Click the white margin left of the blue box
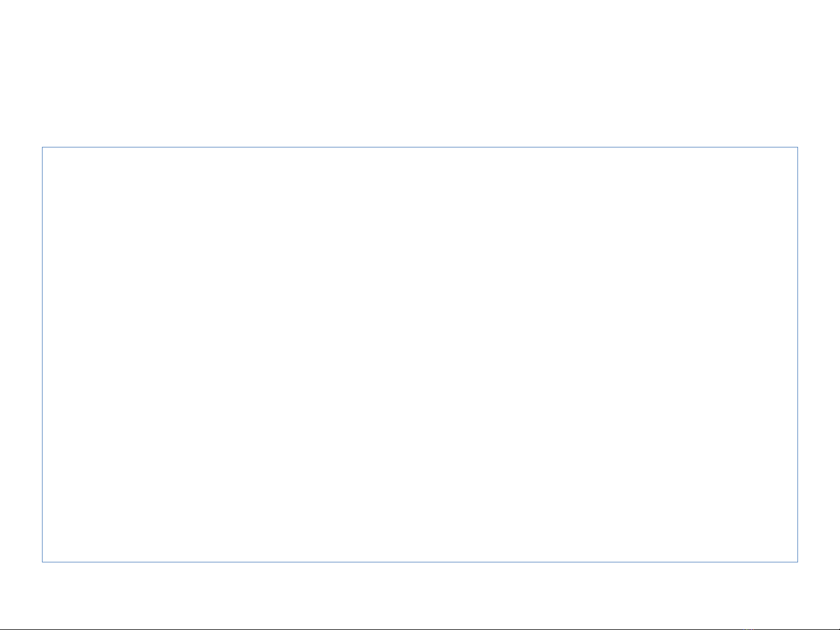 click(x=21, y=354)
